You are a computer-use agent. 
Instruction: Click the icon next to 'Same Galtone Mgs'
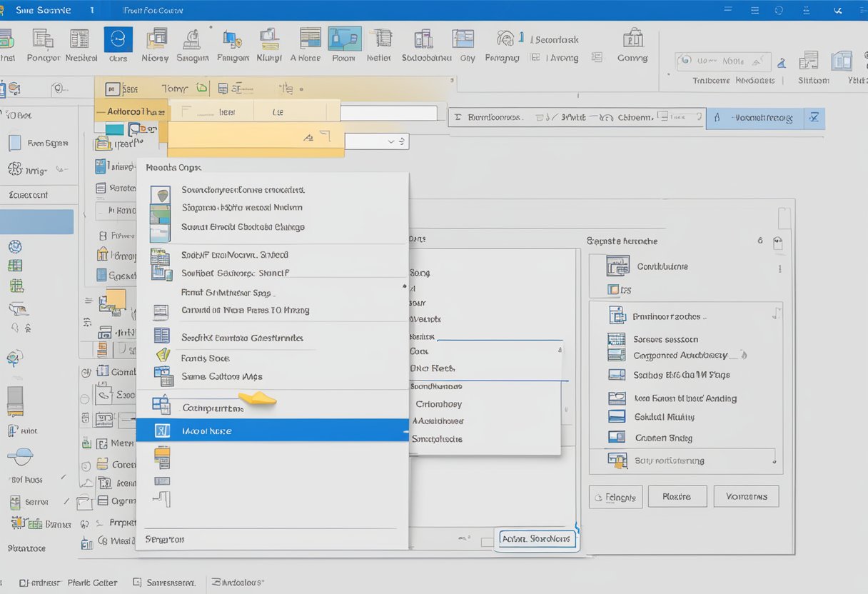click(x=163, y=376)
